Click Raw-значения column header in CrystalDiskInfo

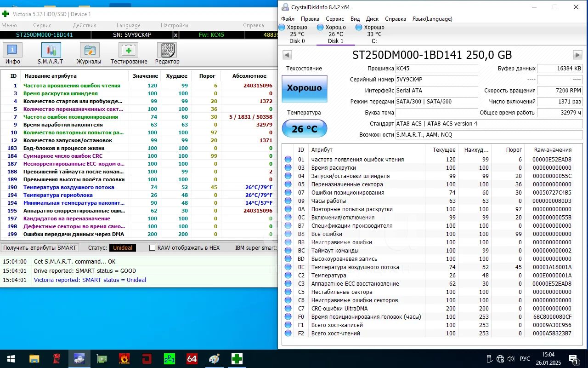pos(553,149)
